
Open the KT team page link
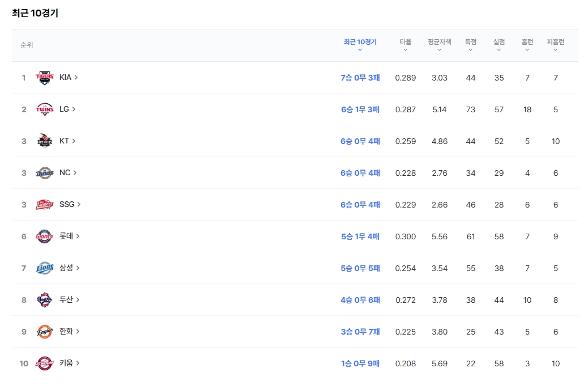click(67, 141)
